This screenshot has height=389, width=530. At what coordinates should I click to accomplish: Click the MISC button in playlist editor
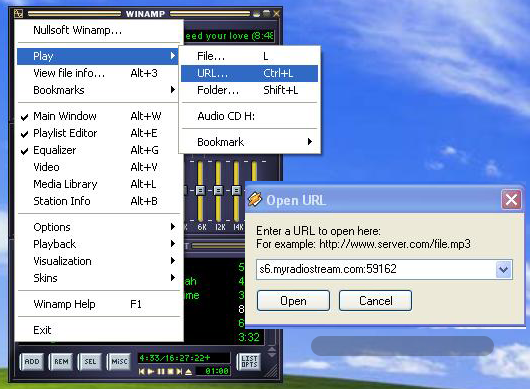(x=119, y=362)
